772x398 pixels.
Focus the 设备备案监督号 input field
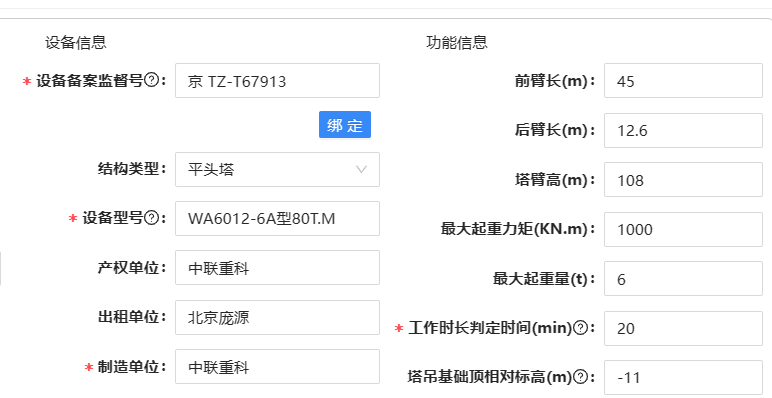277,80
